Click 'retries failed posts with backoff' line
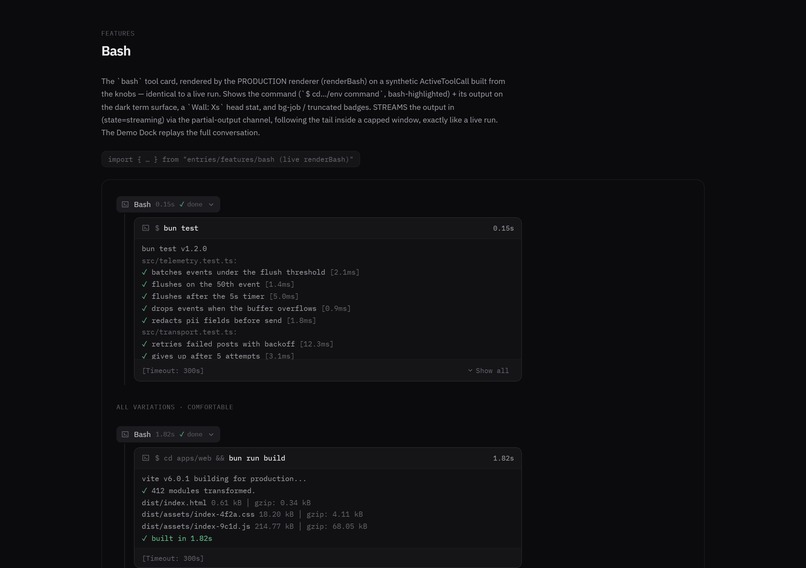This screenshot has width=806, height=568. tap(237, 344)
